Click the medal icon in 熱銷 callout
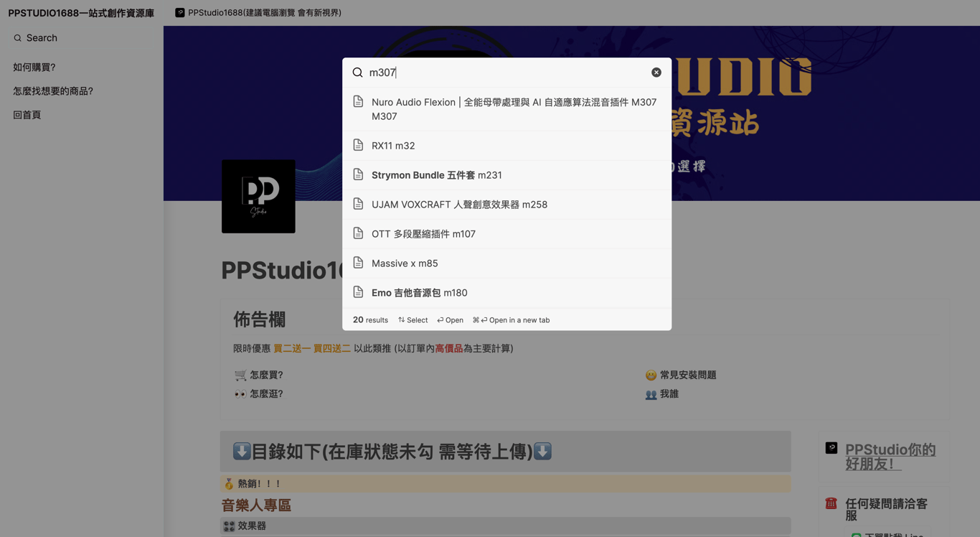The image size is (980, 537). [x=229, y=484]
